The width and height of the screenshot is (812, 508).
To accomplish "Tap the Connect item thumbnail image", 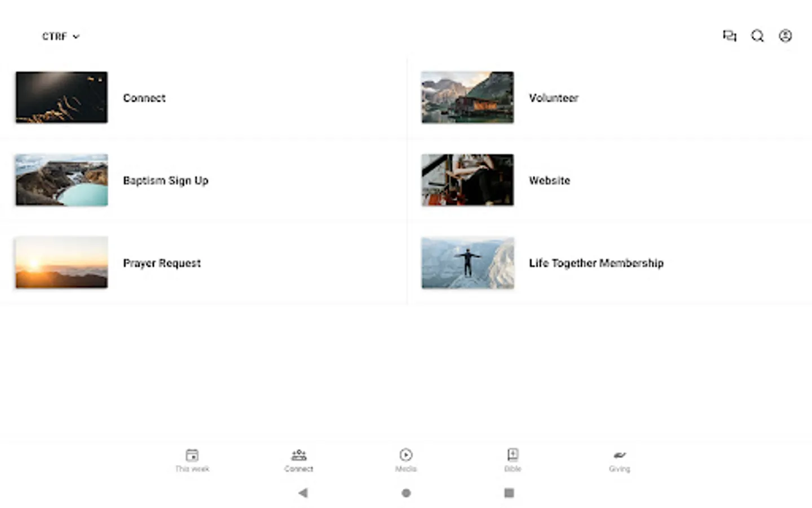I will coord(61,97).
